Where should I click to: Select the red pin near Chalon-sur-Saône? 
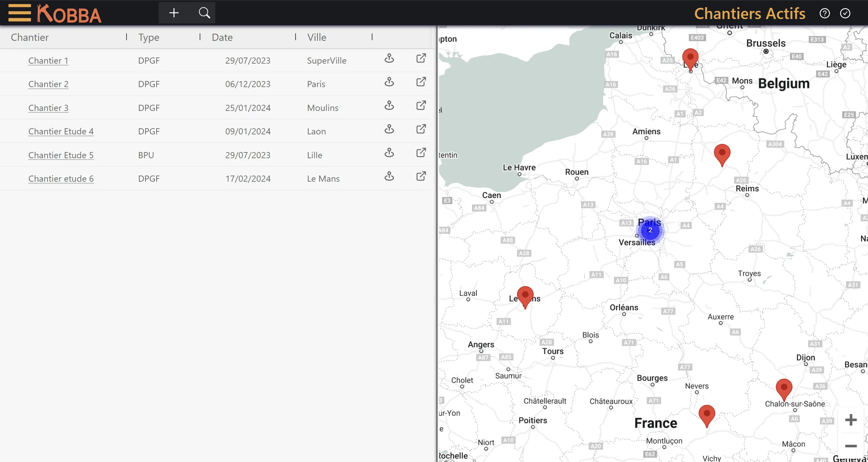pos(784,390)
